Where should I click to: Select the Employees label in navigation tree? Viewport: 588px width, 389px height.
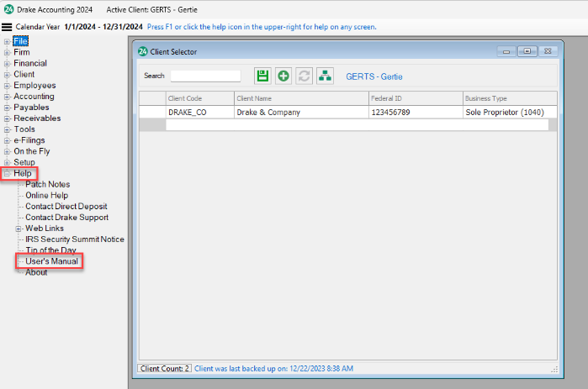(34, 86)
